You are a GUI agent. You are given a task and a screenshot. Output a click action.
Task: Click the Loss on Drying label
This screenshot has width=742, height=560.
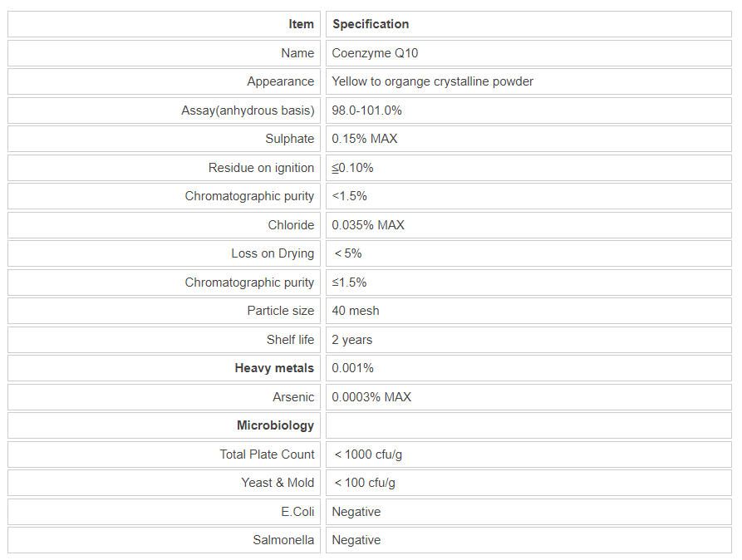(x=273, y=253)
